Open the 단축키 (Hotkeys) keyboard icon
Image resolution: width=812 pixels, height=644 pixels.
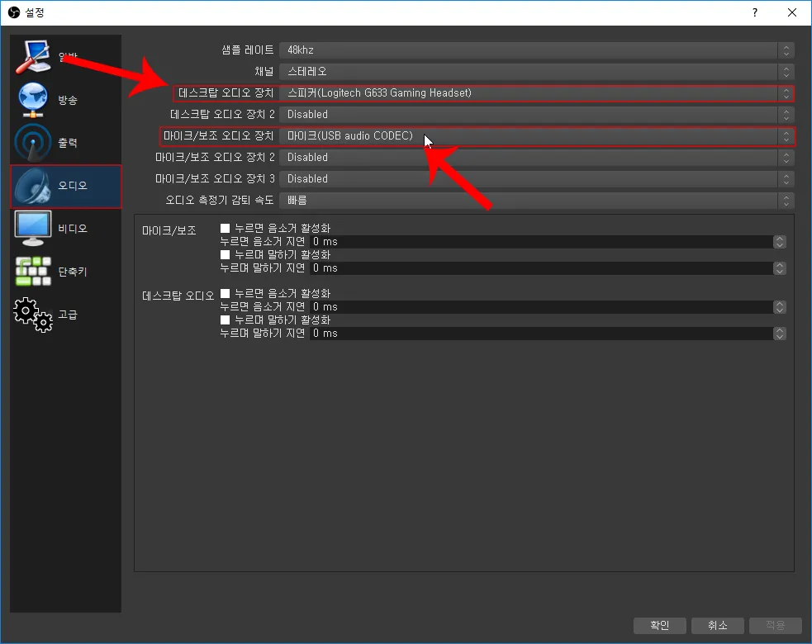click(32, 272)
